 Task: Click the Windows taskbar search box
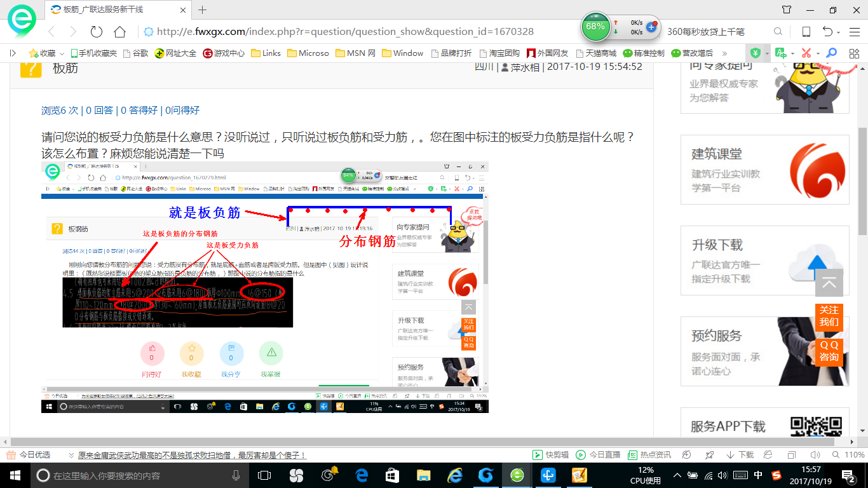coord(139,475)
